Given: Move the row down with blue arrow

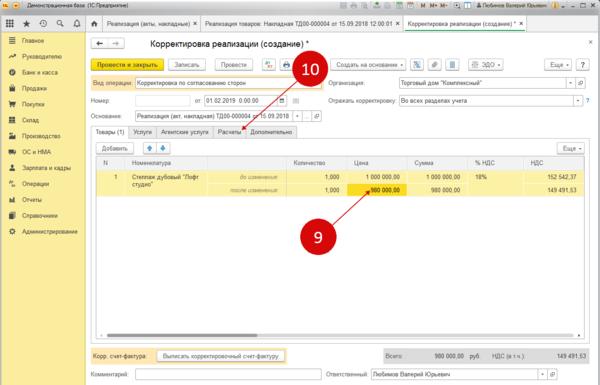Looking at the screenshot, I should (163, 148).
